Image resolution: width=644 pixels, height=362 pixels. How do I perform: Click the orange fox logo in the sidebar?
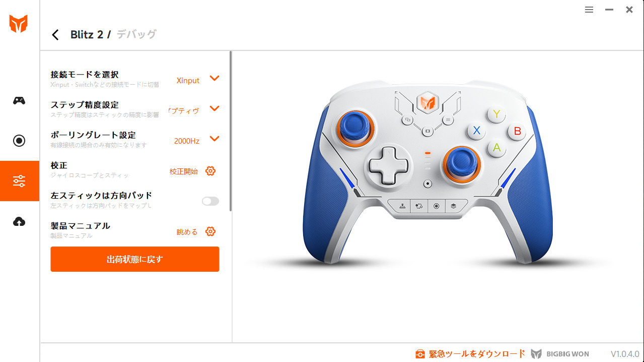click(x=19, y=24)
